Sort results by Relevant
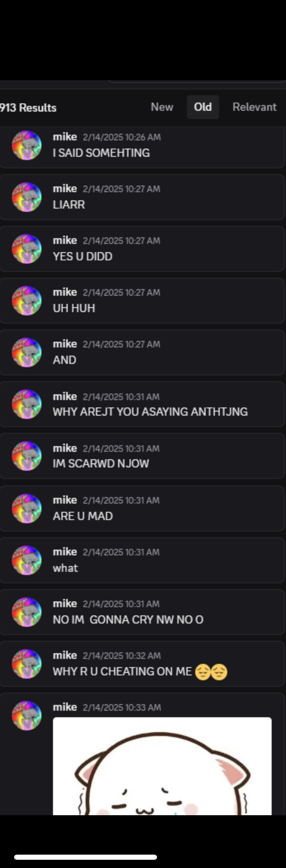Image resolution: width=286 pixels, height=868 pixels. click(254, 107)
